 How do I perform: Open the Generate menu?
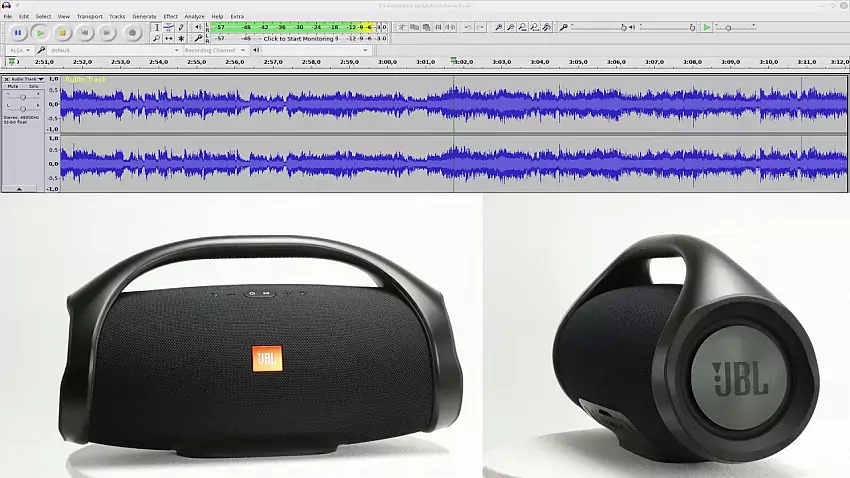coord(144,16)
